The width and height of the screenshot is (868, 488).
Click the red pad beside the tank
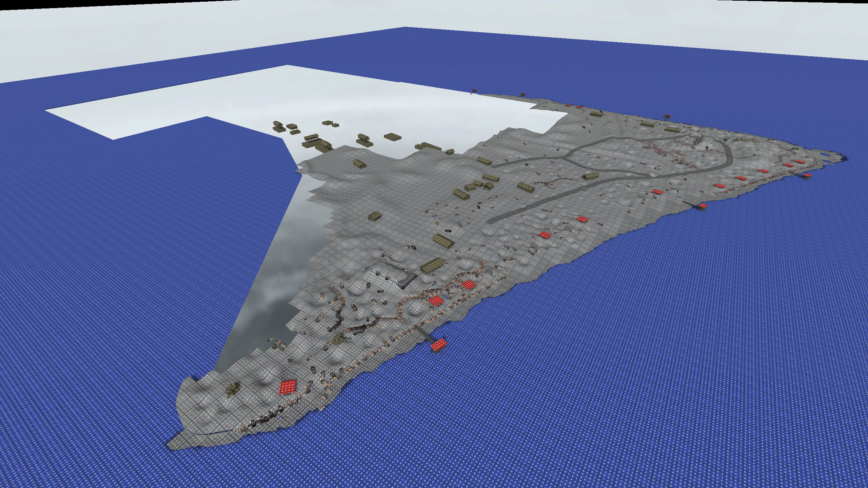click(288, 387)
